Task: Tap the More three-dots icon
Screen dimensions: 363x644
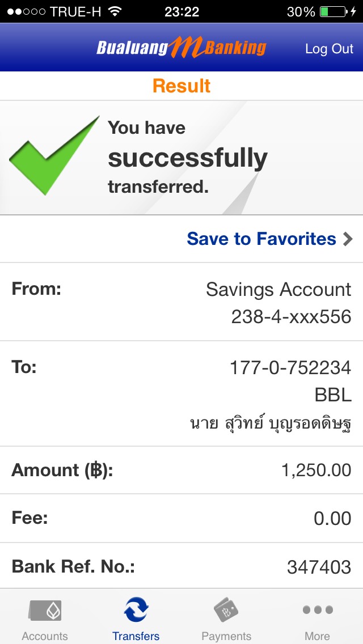Action: [x=317, y=610]
